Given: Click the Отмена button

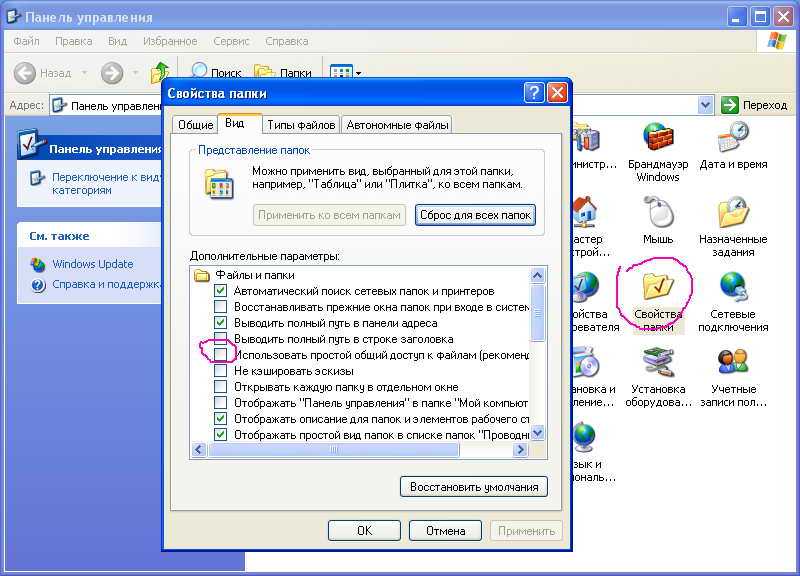Looking at the screenshot, I should coord(445,531).
